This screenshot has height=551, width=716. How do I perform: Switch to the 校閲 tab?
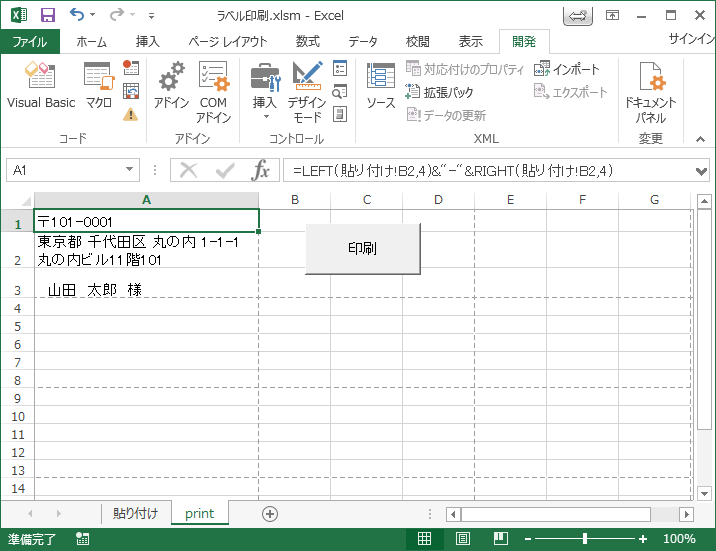(417, 42)
